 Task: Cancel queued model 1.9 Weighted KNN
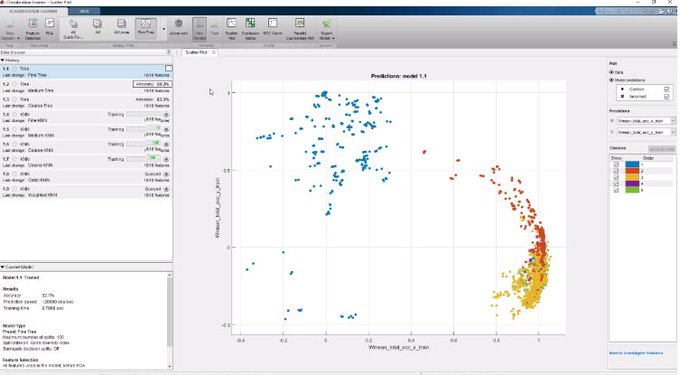click(166, 189)
